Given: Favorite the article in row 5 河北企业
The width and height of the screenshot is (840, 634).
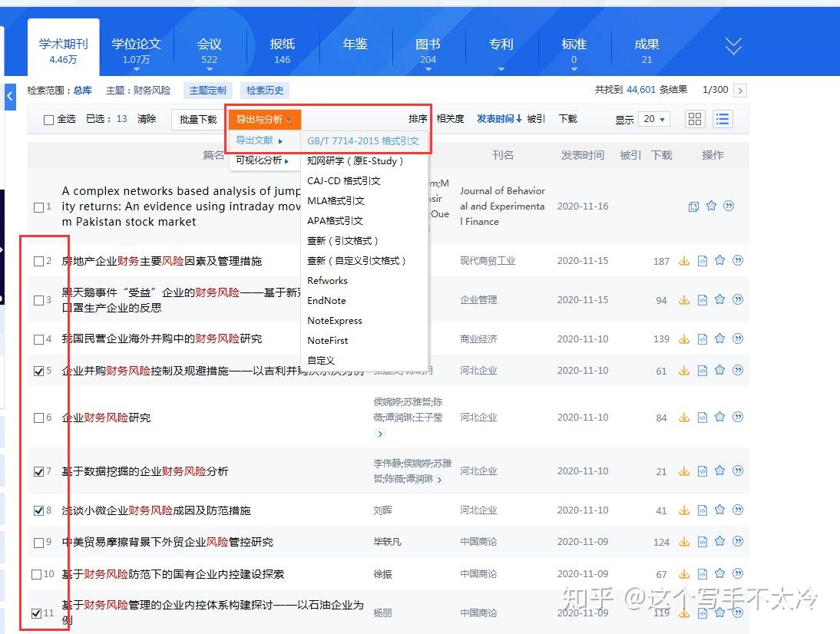Looking at the screenshot, I should coord(720,371).
